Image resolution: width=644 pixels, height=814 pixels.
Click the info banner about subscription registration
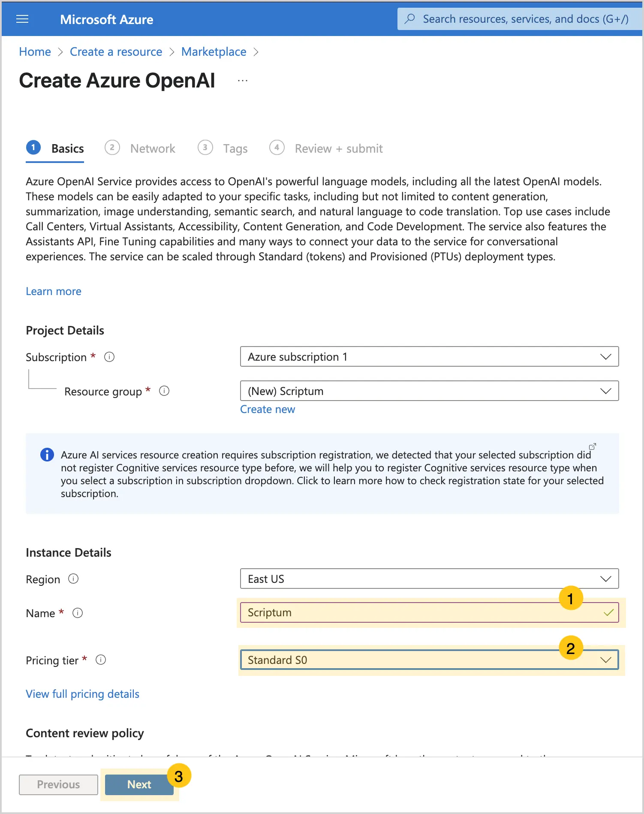click(322, 473)
